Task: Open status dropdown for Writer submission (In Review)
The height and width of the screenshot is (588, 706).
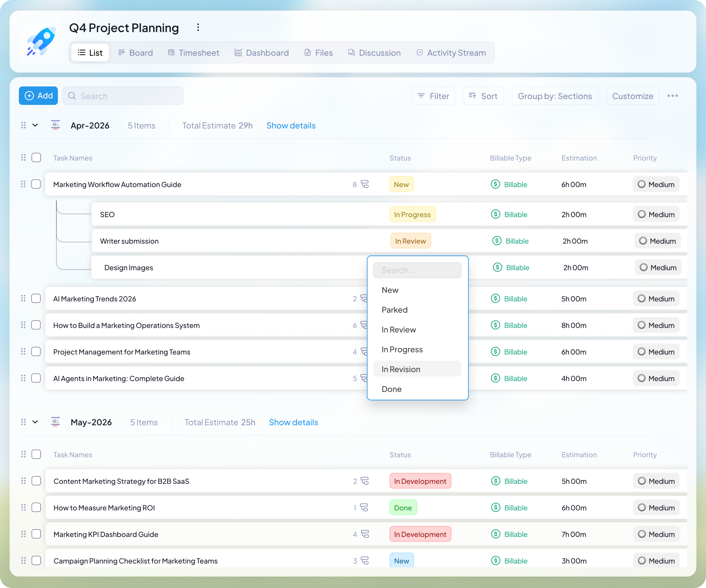Action: point(410,241)
